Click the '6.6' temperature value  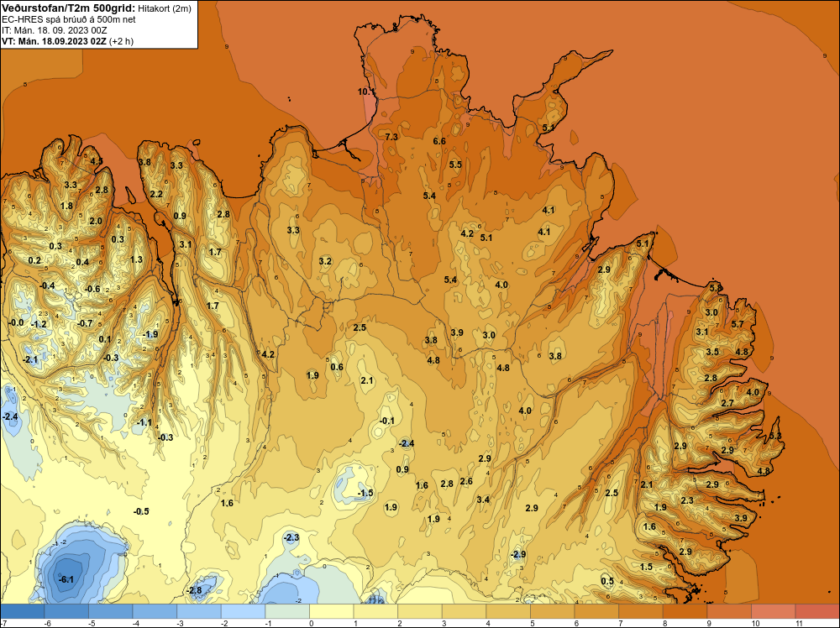click(x=439, y=141)
